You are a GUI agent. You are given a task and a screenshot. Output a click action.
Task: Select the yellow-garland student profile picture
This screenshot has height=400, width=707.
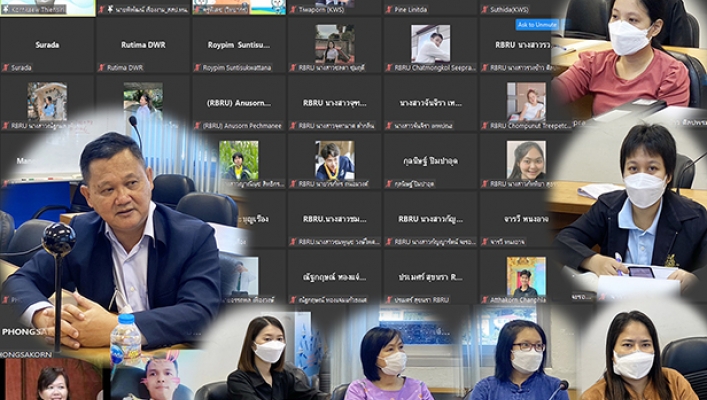pyautogui.click(x=335, y=160)
